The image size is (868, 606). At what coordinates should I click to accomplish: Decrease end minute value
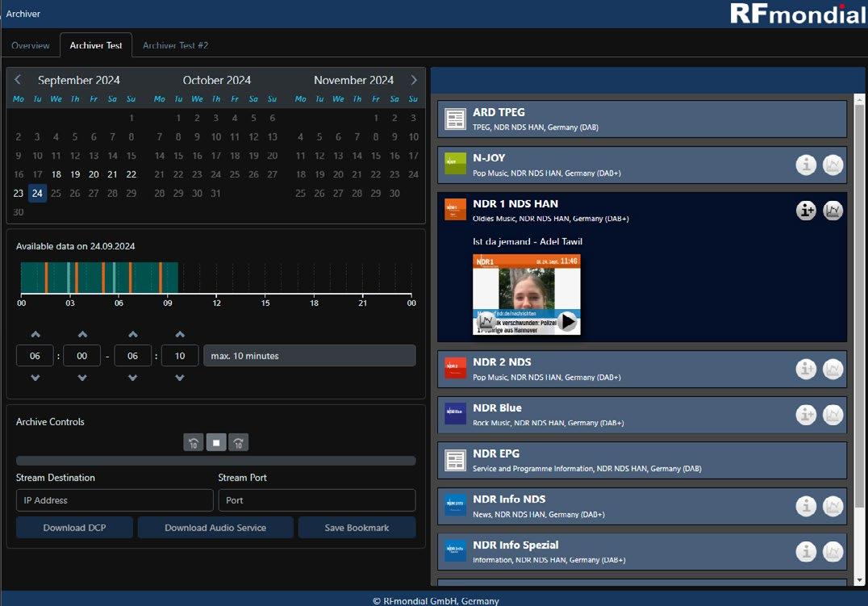(x=180, y=378)
